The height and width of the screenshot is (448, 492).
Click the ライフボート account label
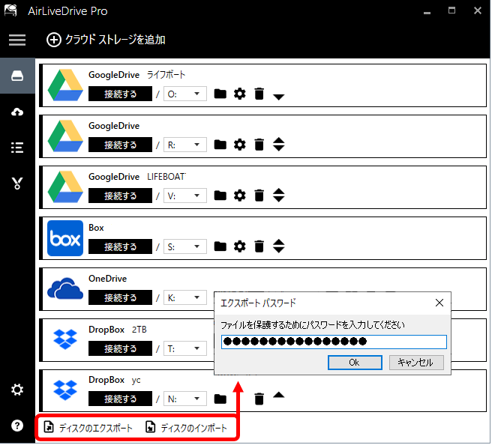pyautogui.click(x=166, y=75)
